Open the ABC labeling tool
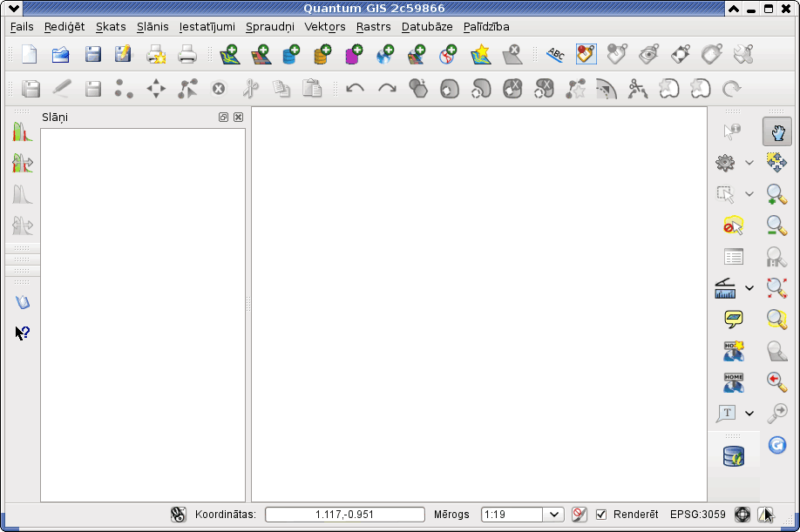Image resolution: width=800 pixels, height=532 pixels. coord(555,55)
